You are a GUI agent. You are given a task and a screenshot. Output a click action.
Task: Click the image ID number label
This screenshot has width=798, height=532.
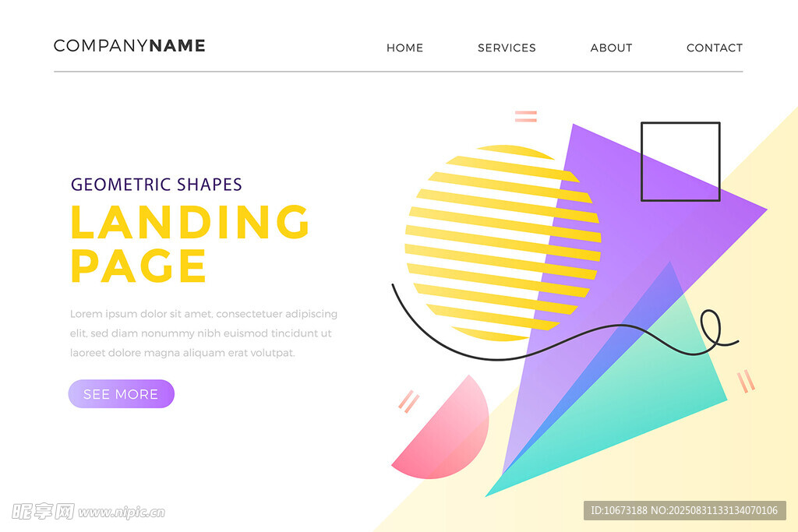684,511
